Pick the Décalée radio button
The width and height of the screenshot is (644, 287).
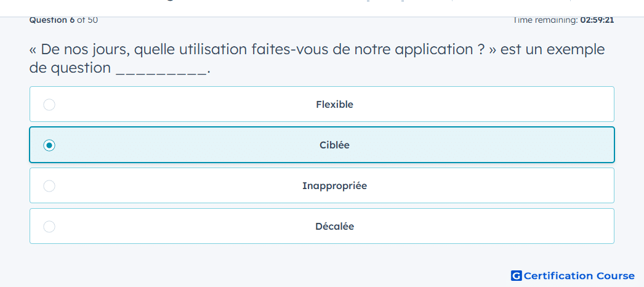point(49,227)
